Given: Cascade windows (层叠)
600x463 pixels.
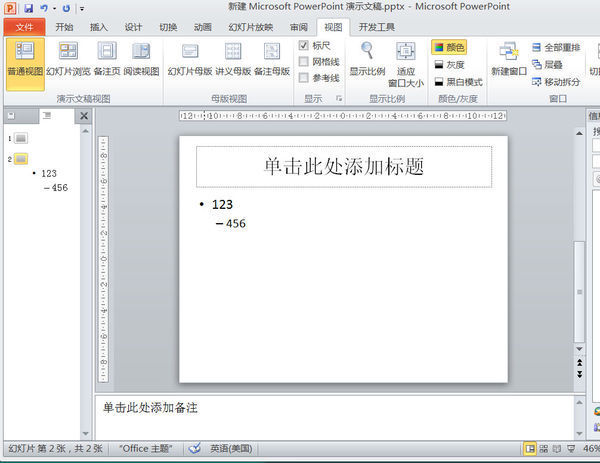Looking at the screenshot, I should pyautogui.click(x=547, y=65).
